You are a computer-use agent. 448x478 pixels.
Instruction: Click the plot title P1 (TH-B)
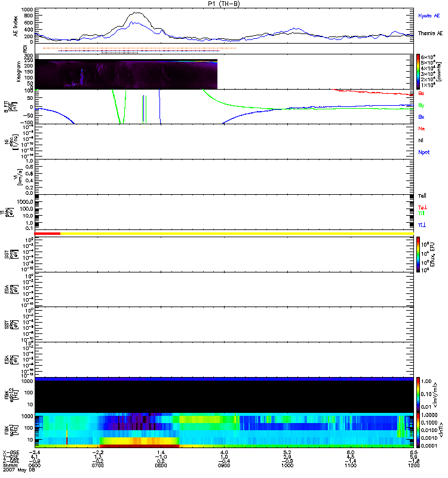pos(224,4)
